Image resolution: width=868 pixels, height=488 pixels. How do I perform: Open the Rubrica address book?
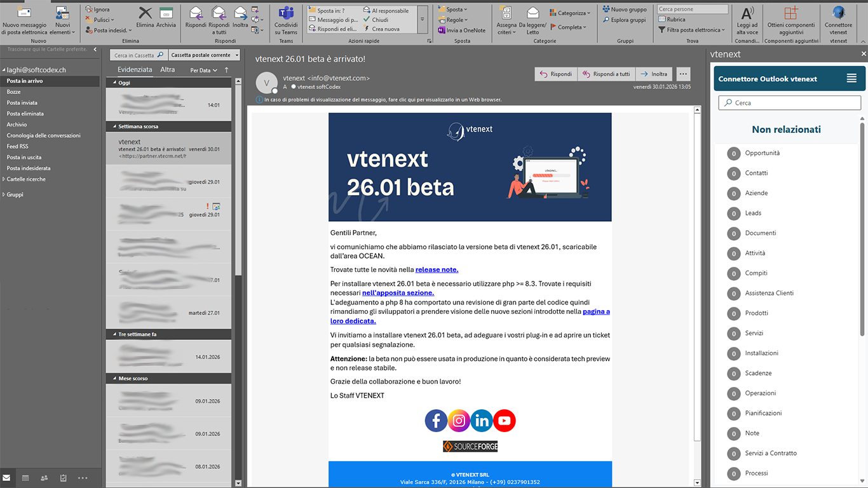point(672,20)
